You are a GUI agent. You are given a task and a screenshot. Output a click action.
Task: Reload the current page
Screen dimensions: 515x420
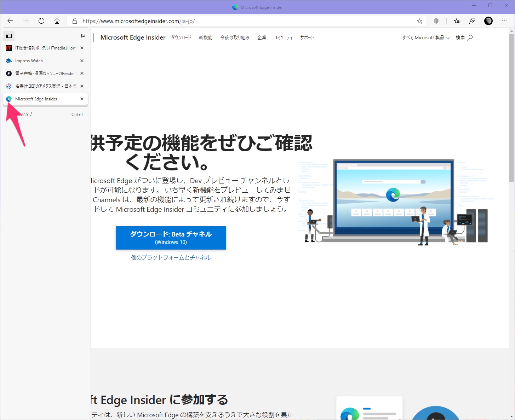41,21
